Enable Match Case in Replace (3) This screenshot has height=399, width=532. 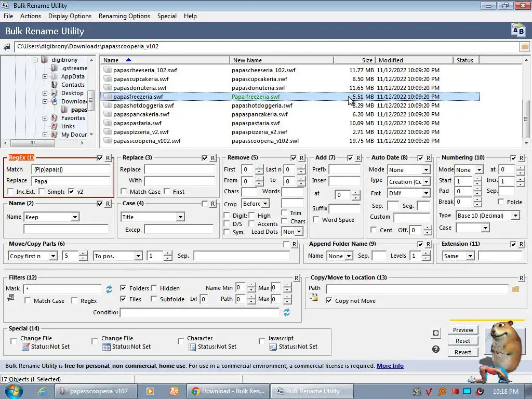pos(124,192)
